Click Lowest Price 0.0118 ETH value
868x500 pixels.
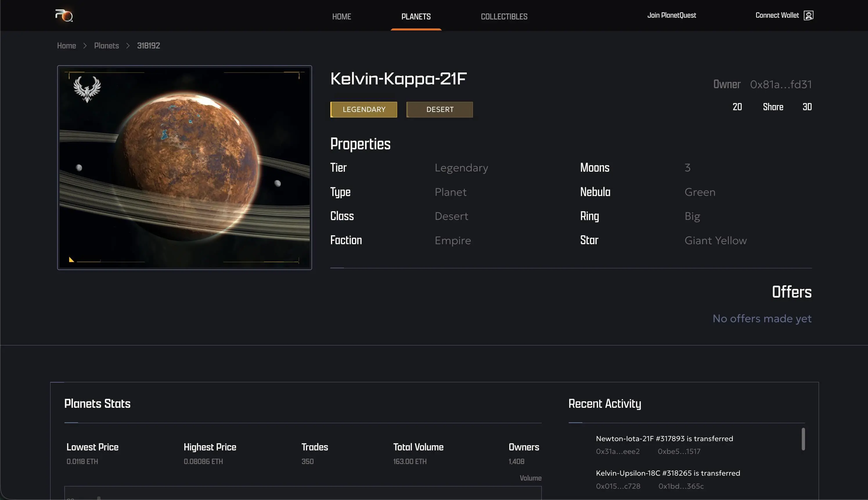pyautogui.click(x=82, y=461)
